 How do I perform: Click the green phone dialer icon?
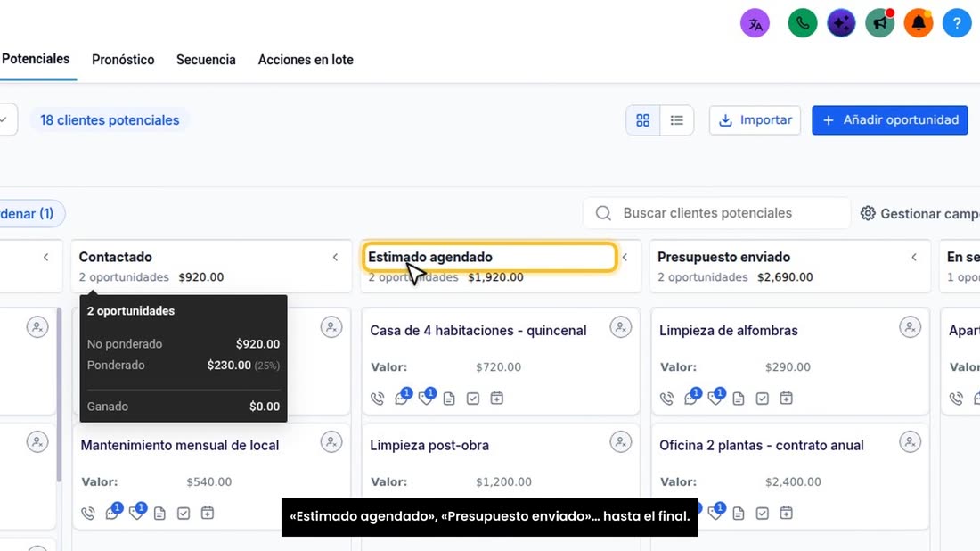point(803,24)
